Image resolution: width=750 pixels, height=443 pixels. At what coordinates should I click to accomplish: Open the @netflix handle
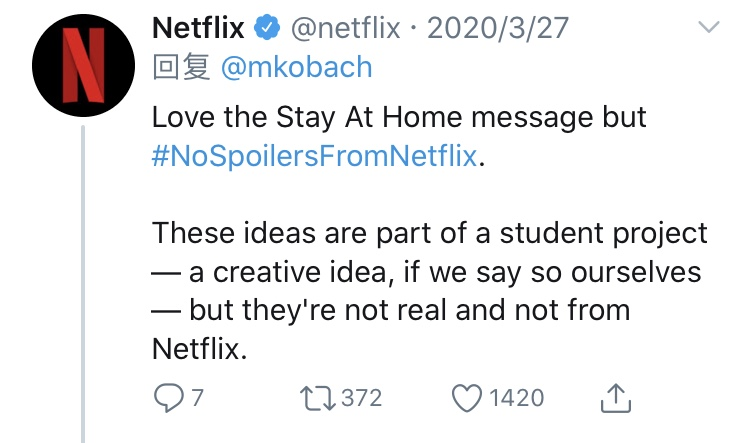coord(345,28)
